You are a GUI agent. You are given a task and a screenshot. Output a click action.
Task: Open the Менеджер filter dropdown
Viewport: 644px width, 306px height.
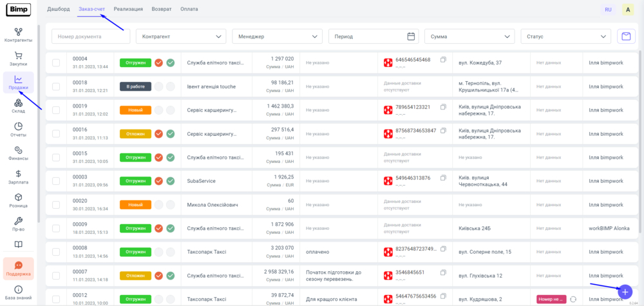(x=277, y=37)
